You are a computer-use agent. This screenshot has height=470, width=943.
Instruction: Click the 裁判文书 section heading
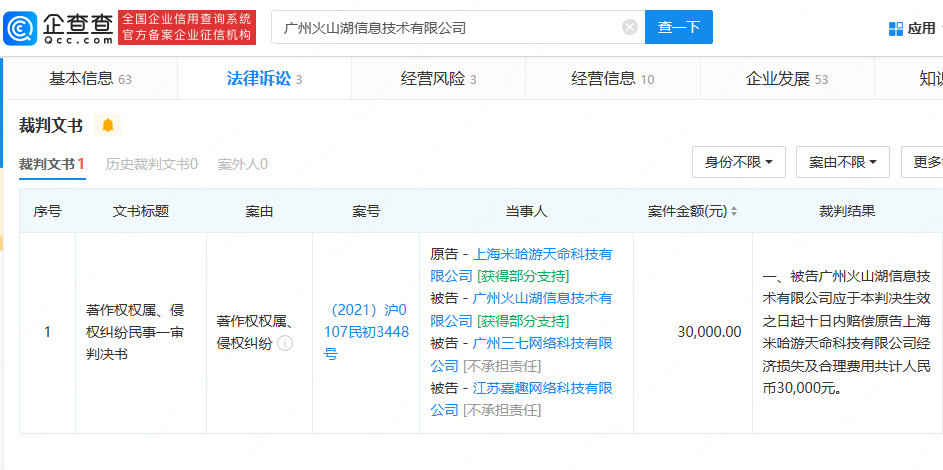coord(51,126)
